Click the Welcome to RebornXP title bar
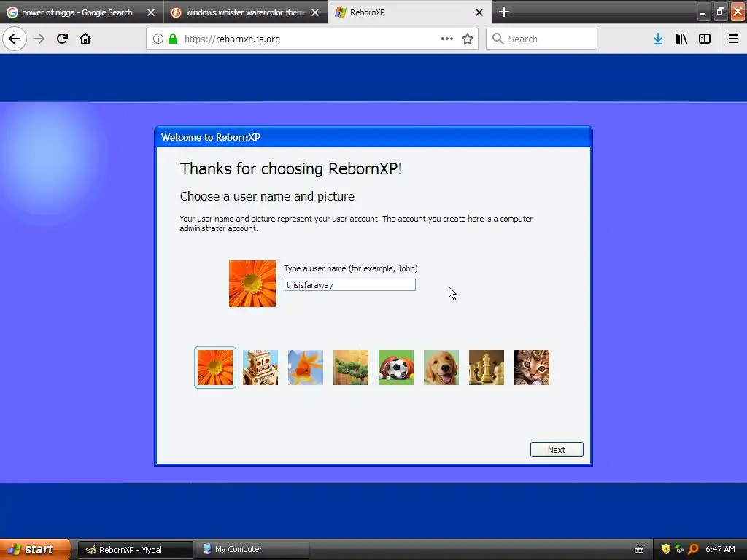The height and width of the screenshot is (560, 747). pos(373,137)
